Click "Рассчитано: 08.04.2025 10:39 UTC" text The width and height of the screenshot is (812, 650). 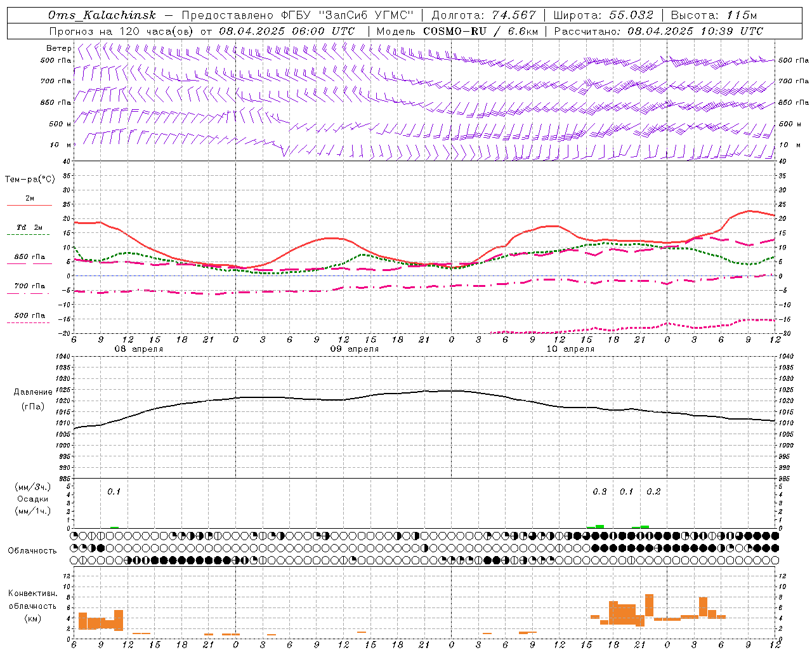click(658, 31)
